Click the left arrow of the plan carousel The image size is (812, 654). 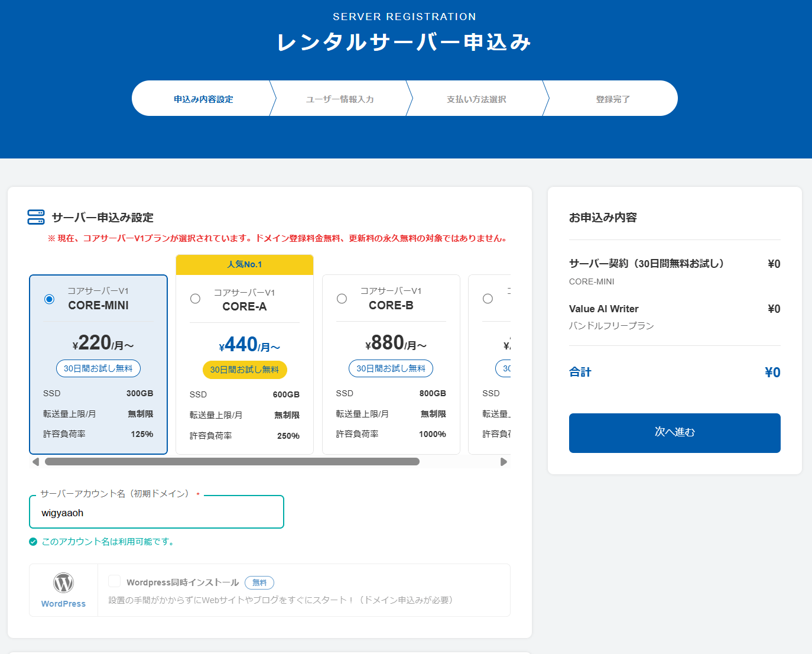pyautogui.click(x=35, y=461)
